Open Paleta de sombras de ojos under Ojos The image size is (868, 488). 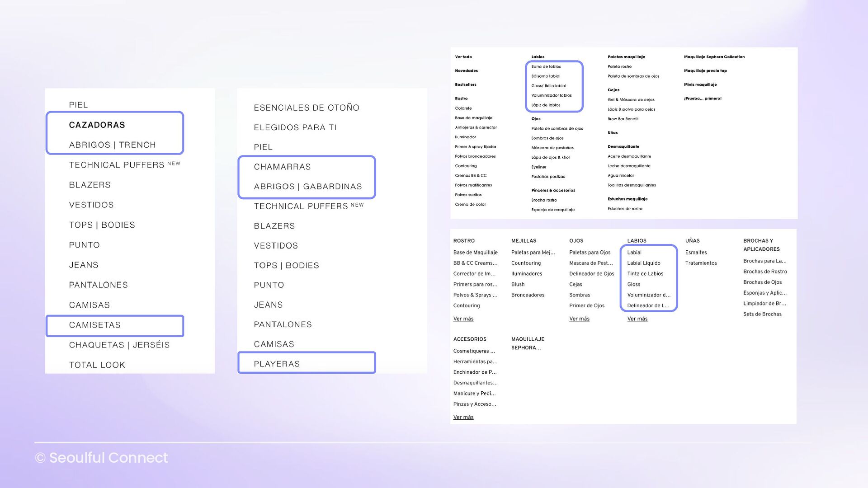point(557,129)
